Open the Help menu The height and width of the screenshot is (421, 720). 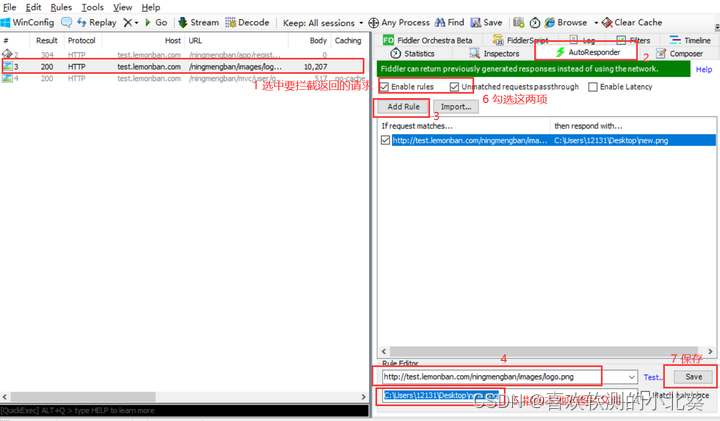(x=151, y=7)
